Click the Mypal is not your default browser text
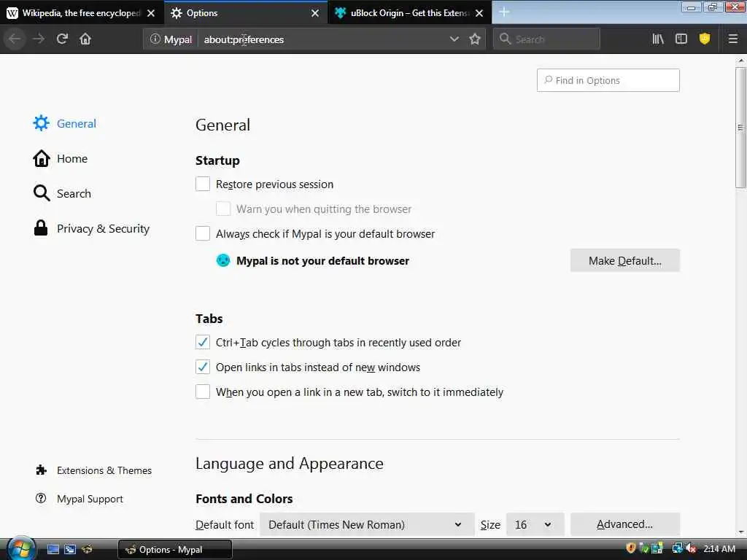747x560 pixels. (322, 260)
